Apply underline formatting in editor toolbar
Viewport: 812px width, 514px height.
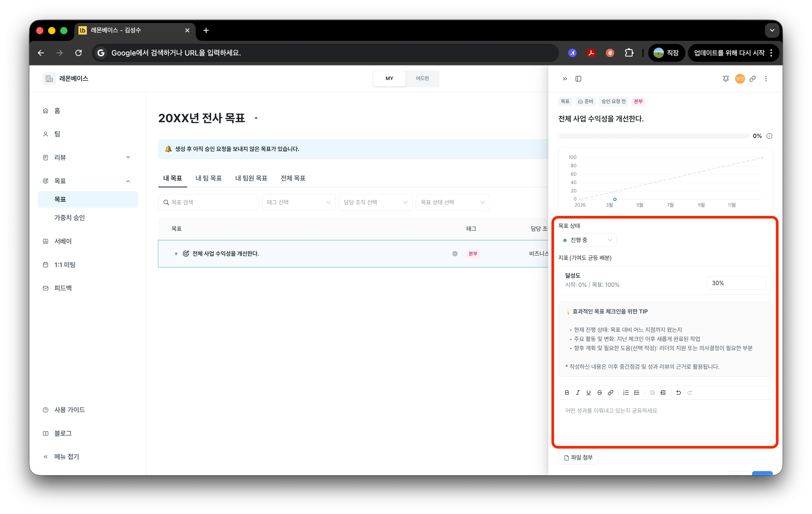588,392
